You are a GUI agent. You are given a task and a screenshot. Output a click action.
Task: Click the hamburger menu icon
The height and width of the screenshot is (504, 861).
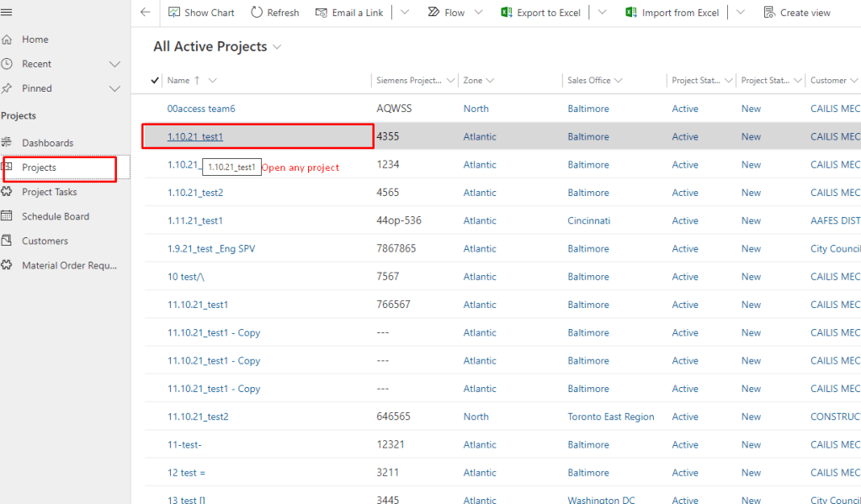(7, 13)
